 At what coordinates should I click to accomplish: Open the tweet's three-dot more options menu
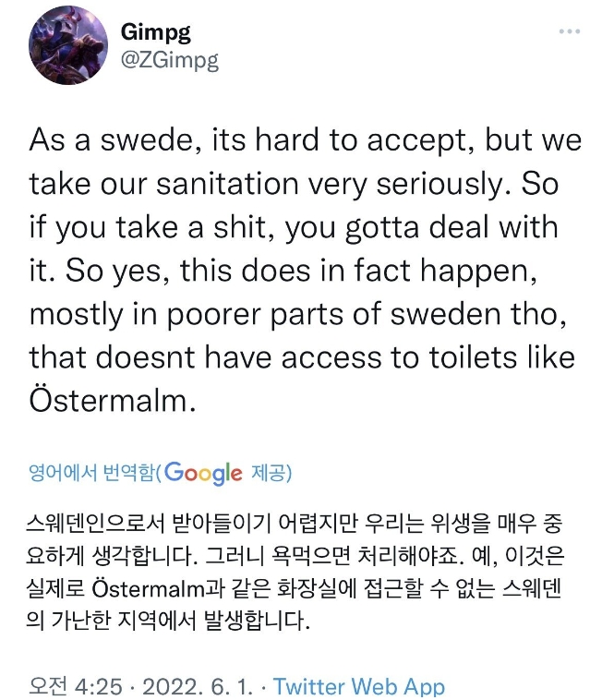pyautogui.click(x=569, y=31)
